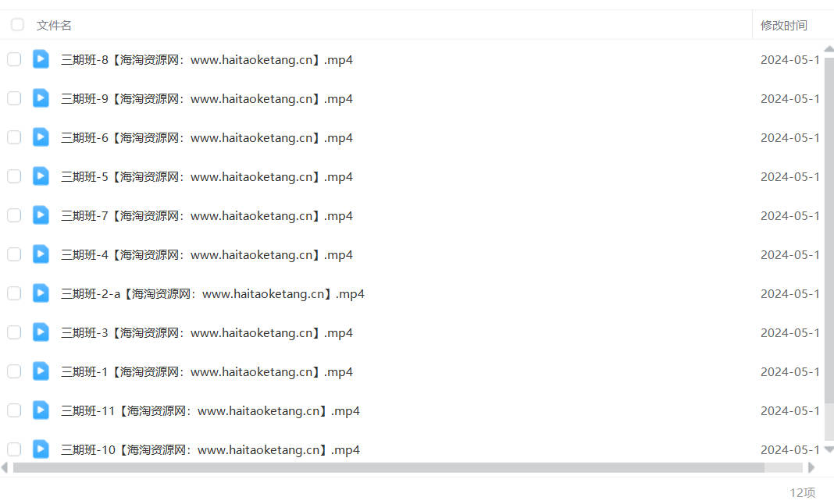Open the file name 三期班-2-a mp4
The width and height of the screenshot is (834, 504).
pyautogui.click(x=212, y=294)
